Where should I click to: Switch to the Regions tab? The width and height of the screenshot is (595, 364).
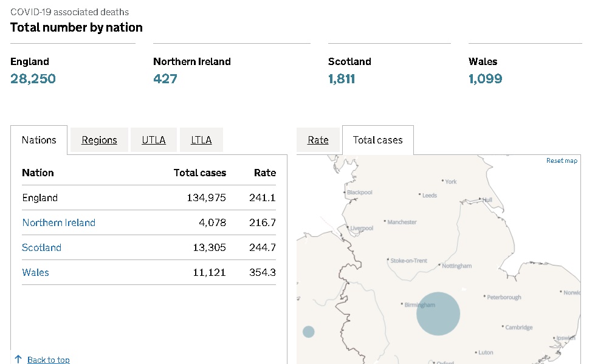tap(99, 140)
